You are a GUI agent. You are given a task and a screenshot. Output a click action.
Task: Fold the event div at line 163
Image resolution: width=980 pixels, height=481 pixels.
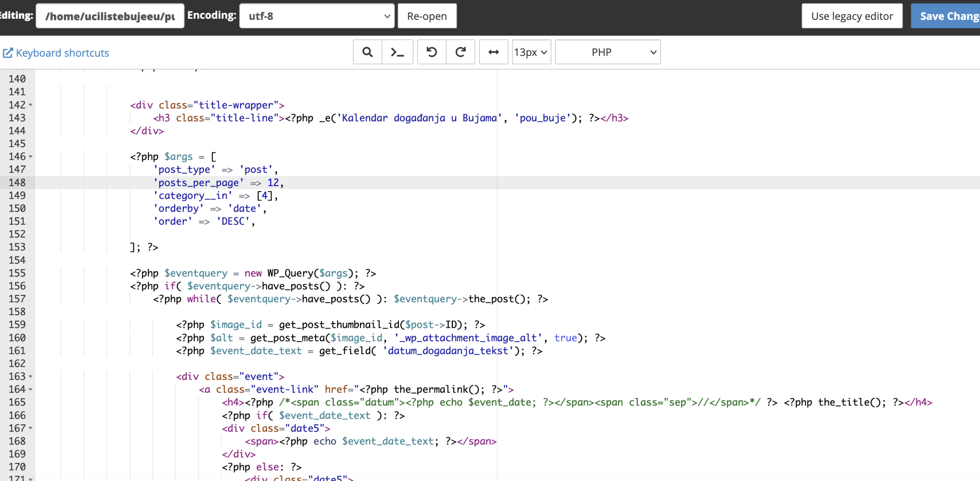tap(31, 376)
